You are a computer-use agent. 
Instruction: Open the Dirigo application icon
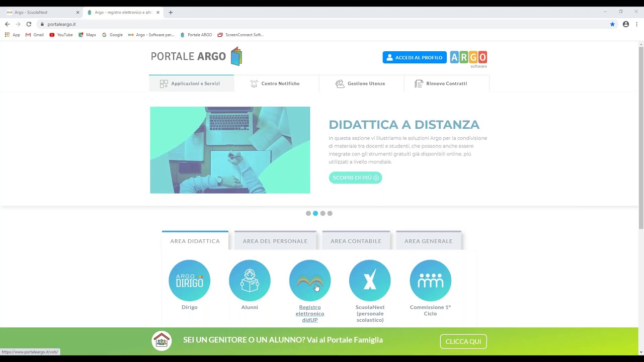[189, 281]
